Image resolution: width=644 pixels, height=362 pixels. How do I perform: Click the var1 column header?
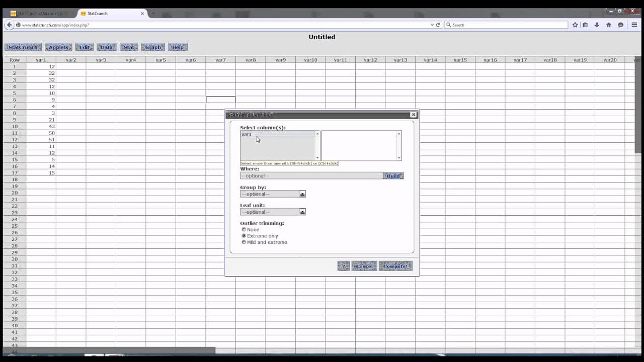coord(41,60)
